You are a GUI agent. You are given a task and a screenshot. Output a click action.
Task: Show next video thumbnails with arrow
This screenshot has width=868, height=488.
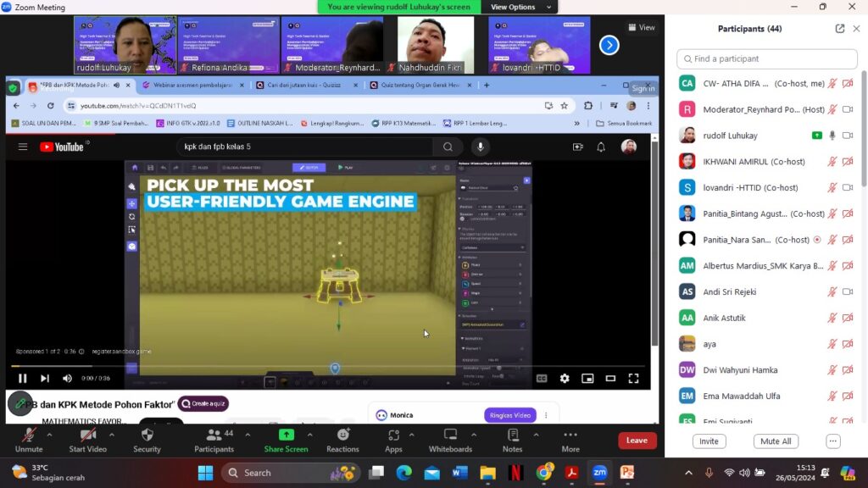(x=609, y=46)
